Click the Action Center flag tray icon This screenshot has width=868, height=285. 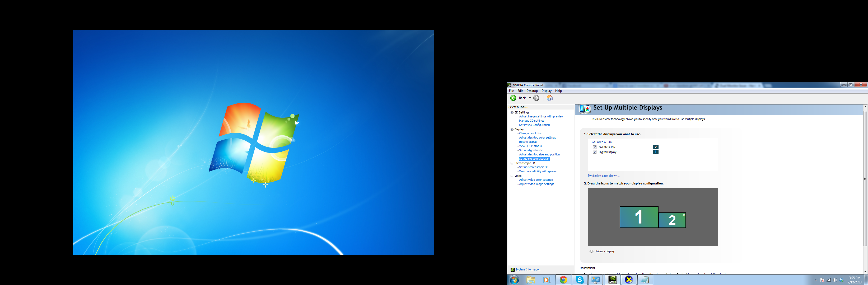822,280
